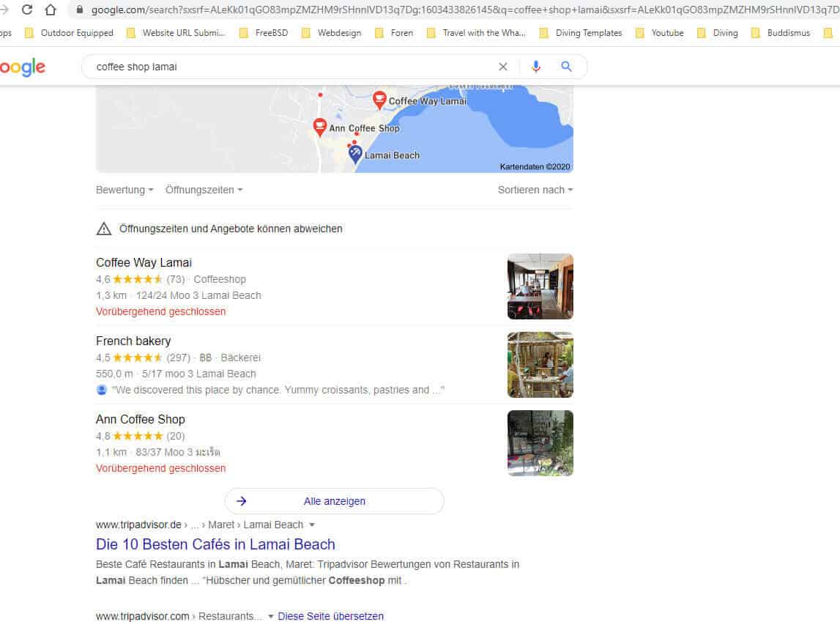Open Buddismus bookmark folder
840x622 pixels.
(x=781, y=33)
